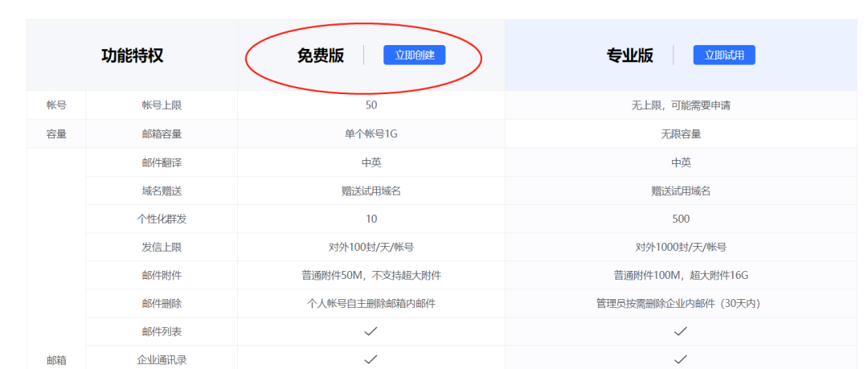Click the pro version checkmark for 企业通讯录
868x369 pixels.
[681, 359]
